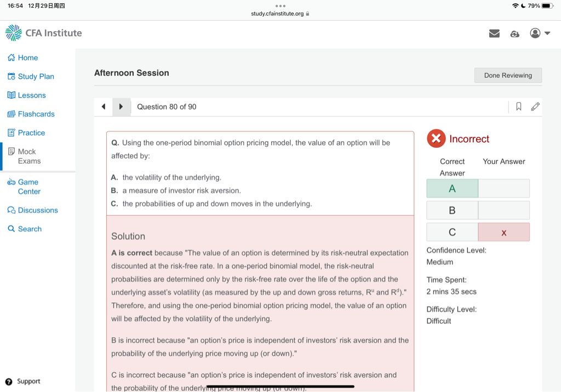This screenshot has height=392, width=561.
Task: Go to Flashcards in the sidebar
Action: point(36,114)
